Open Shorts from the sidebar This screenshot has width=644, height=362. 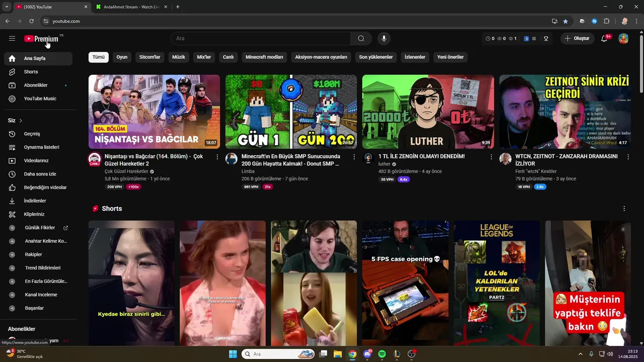38,72
